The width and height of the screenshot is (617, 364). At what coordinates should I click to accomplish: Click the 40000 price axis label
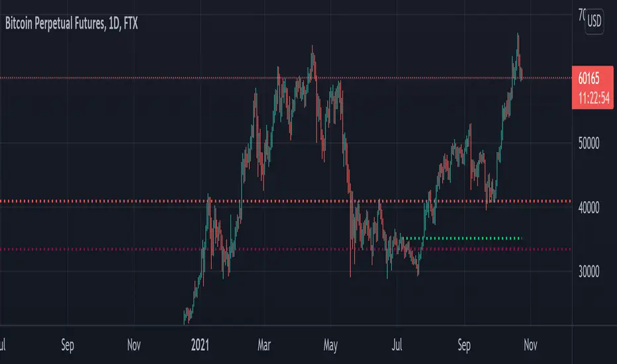click(x=589, y=207)
